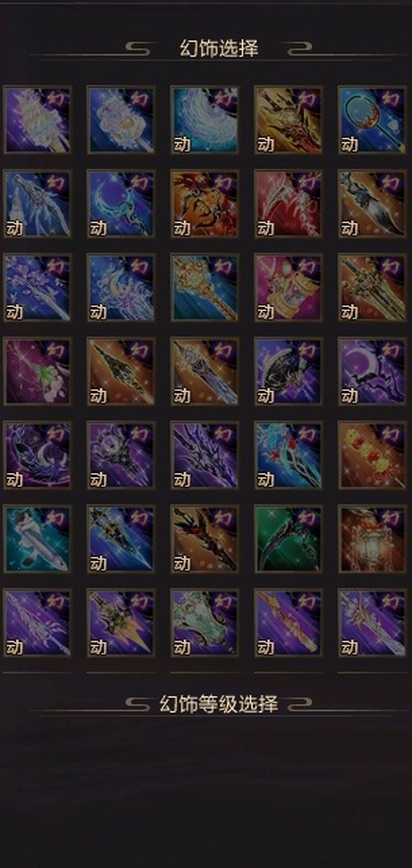Select the candied hawthorn skewer skin
412x868 pixels.
[x=372, y=455]
